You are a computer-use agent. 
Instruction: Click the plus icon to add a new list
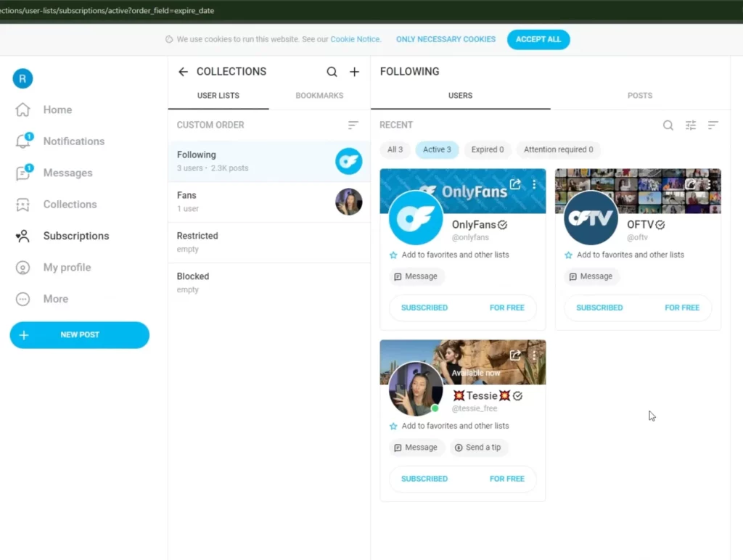[x=353, y=72]
